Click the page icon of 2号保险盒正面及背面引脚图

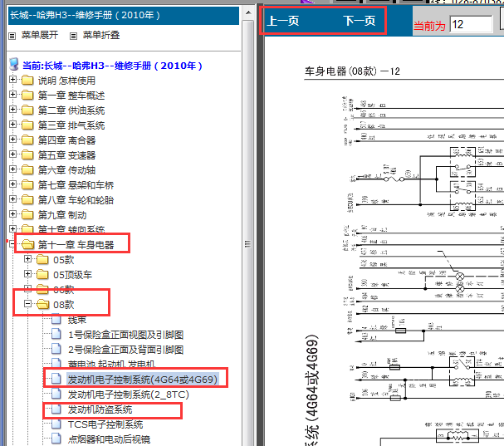coord(56,349)
